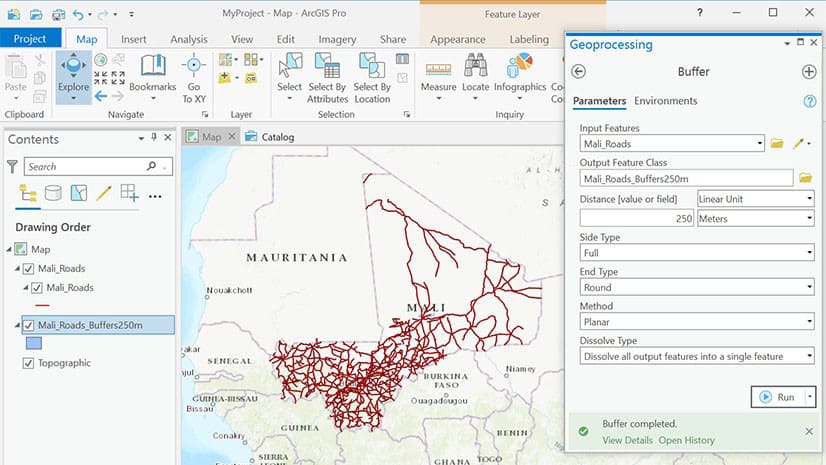Screen dimensions: 826x465
Task: Open Select By Attributes
Action: coord(327,78)
